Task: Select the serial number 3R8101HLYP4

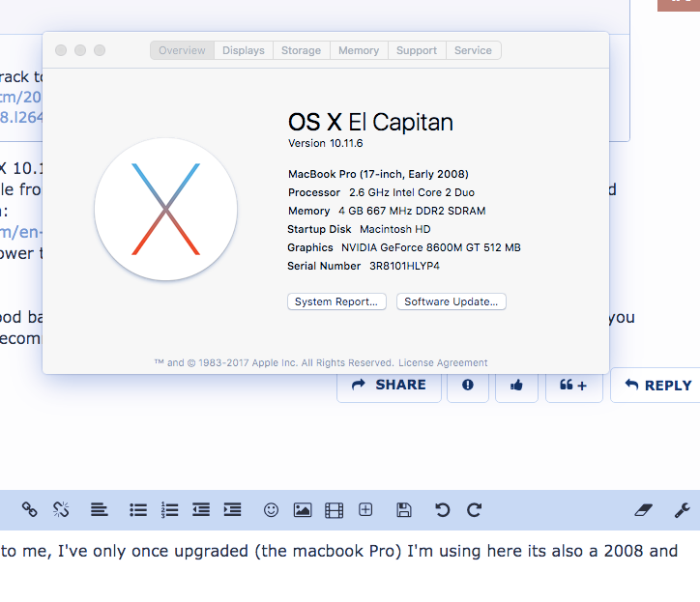Action: pyautogui.click(x=404, y=266)
